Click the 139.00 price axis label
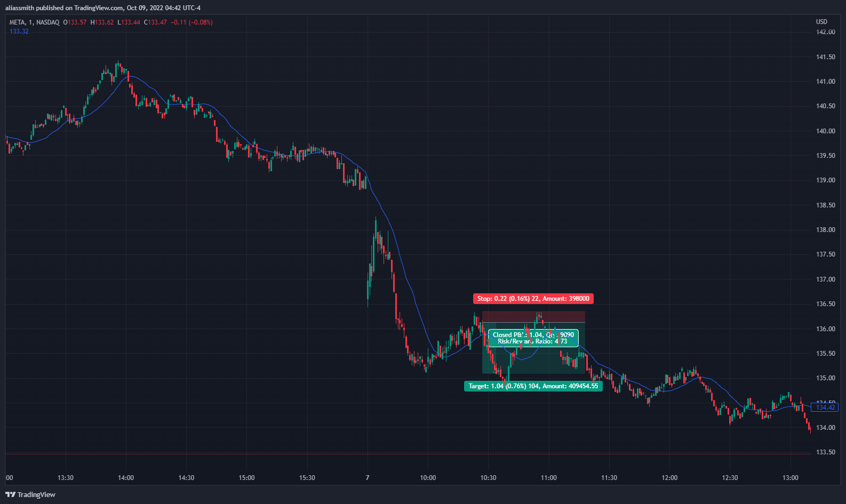Image resolution: width=846 pixels, height=504 pixels. click(826, 180)
